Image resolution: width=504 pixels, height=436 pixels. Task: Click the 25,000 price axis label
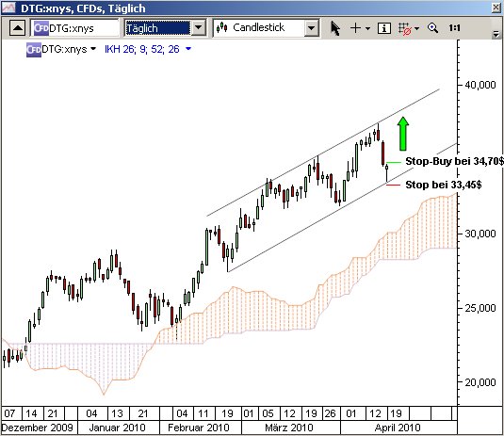(x=480, y=308)
